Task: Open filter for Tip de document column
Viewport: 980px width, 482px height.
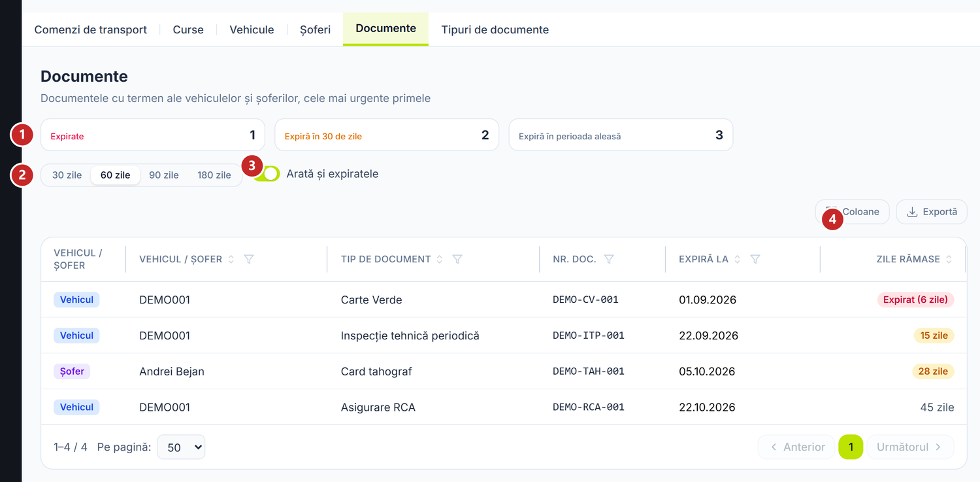Action: point(457,260)
